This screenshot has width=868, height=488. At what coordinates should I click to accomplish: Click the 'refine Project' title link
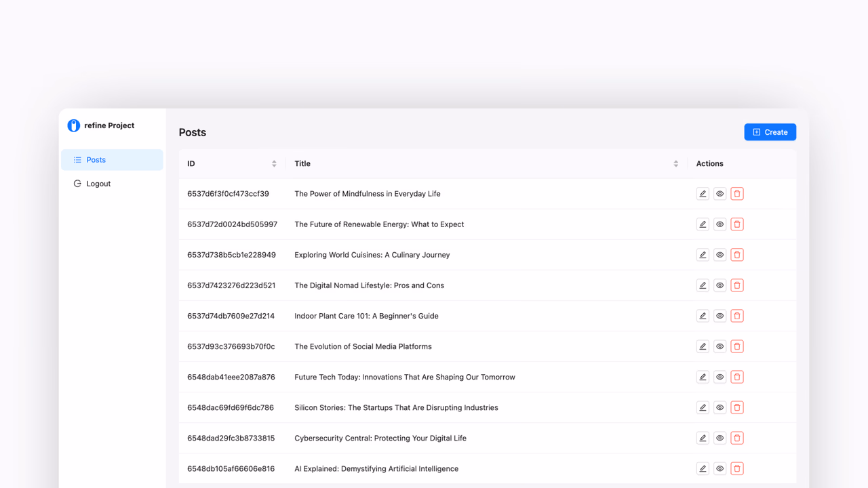click(x=109, y=125)
